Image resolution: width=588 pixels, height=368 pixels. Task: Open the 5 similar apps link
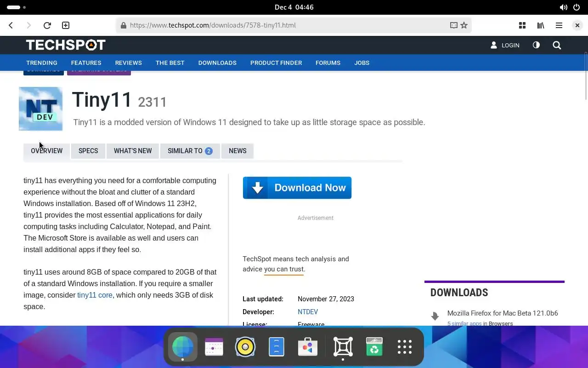tap(464, 323)
